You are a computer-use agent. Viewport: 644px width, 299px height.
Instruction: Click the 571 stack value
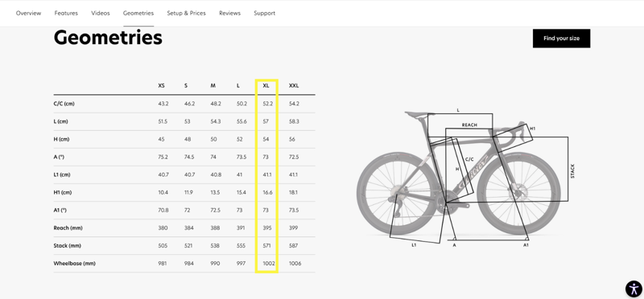coord(267,246)
